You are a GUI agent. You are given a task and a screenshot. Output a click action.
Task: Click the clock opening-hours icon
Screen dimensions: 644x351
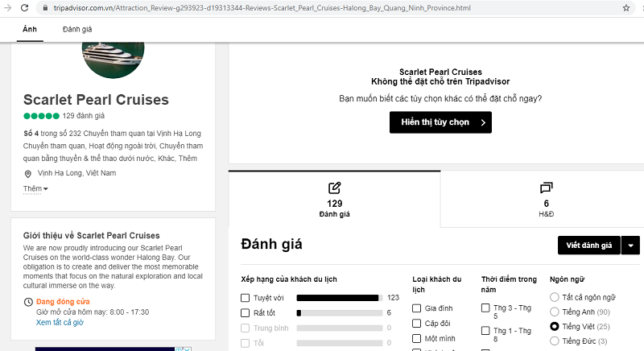point(28,302)
